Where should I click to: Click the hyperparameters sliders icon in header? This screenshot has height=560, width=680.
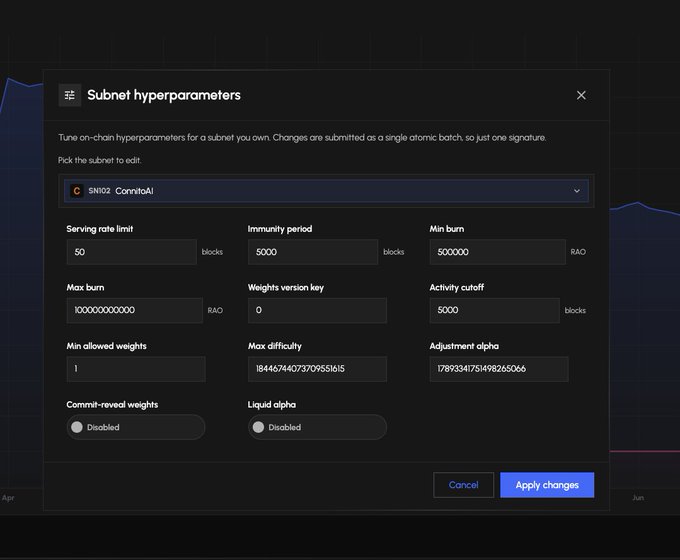tap(69, 95)
